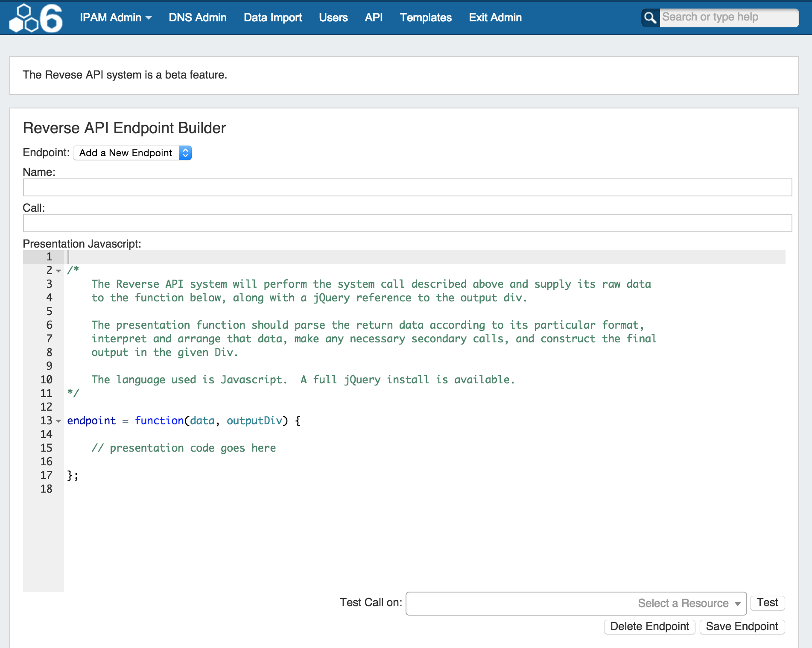Screen dimensions: 812x648
Task: Open the Endpoint selection dropdown
Action: click(x=132, y=153)
